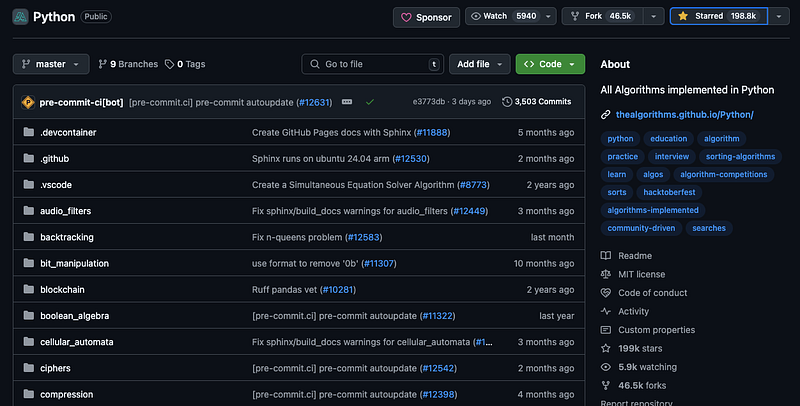Open the 3,503 Commits history link
Screen dimensions: 800x406
(x=536, y=102)
